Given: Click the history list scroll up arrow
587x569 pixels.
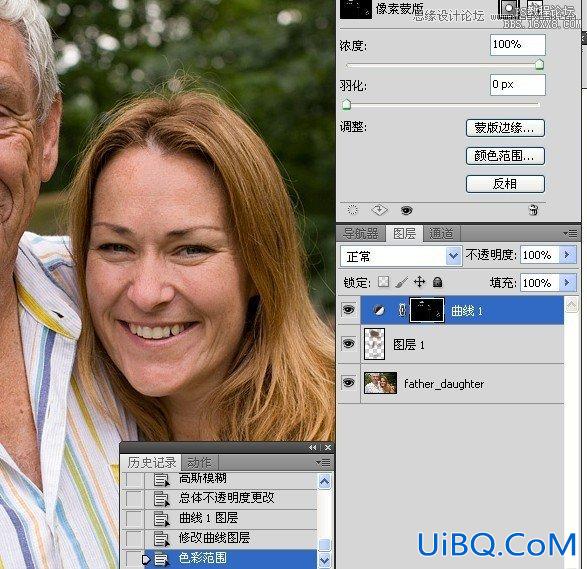Looking at the screenshot, I should (x=324, y=481).
